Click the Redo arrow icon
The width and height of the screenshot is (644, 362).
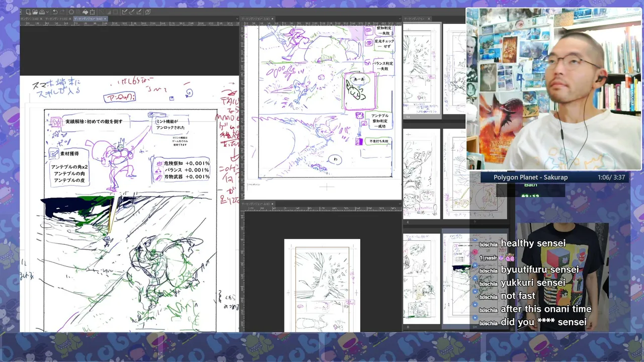pos(62,12)
